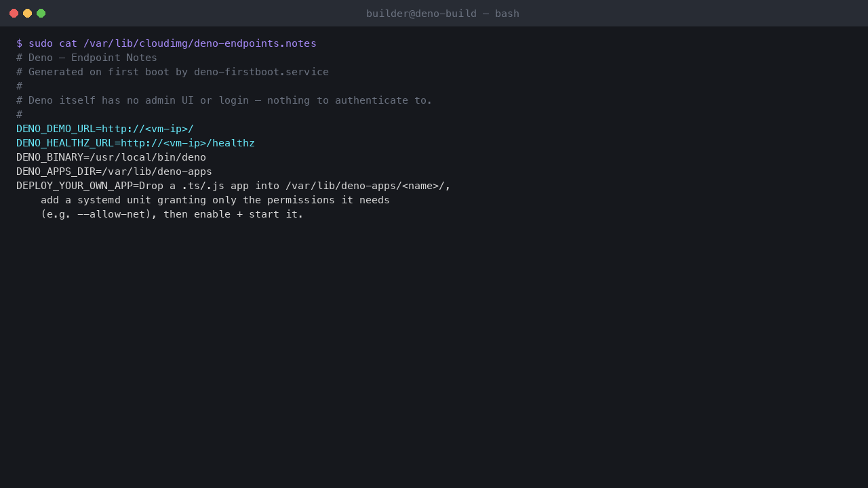Click the 'Deno itself has no admin UI' line
This screenshot has width=868, height=488.
tap(224, 100)
